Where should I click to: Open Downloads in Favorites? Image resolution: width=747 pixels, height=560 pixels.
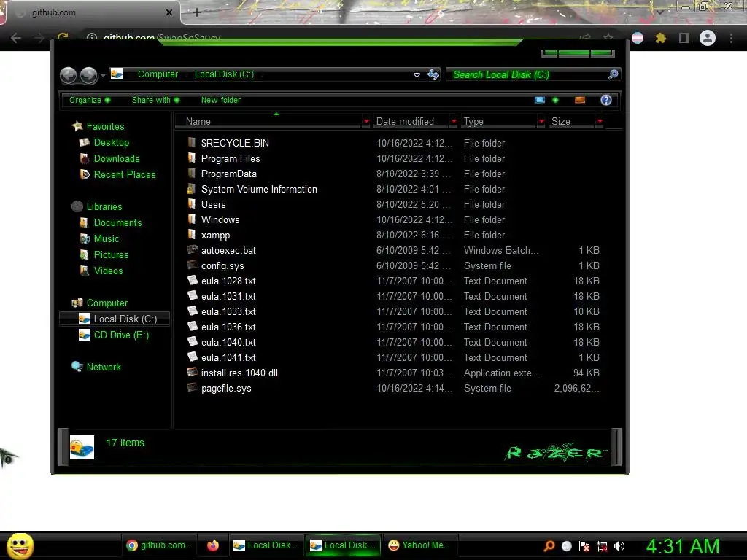point(109,158)
